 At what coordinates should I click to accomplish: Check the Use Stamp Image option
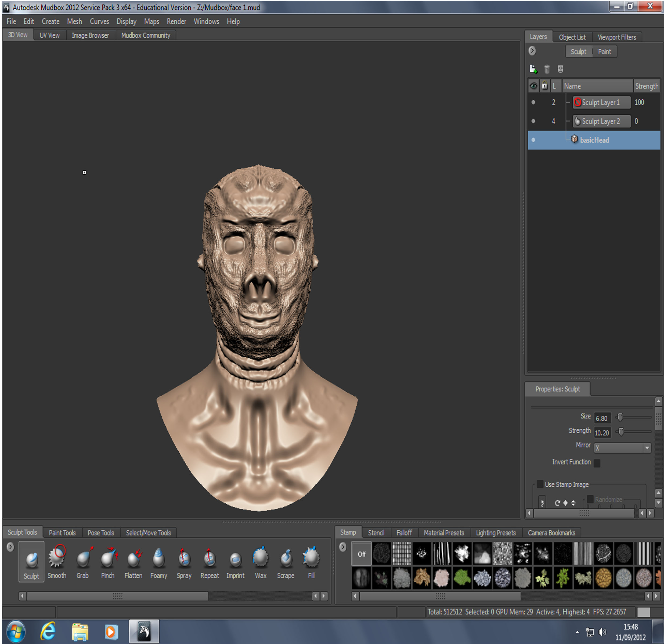click(540, 484)
